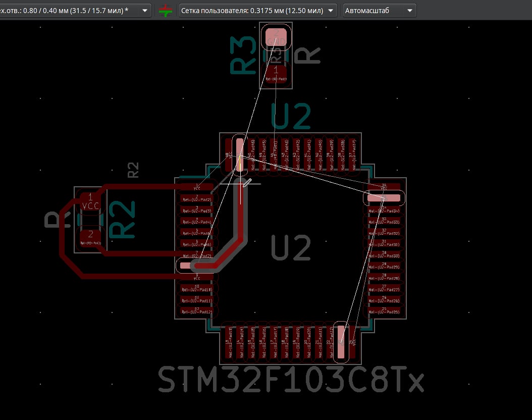Select pad Net-(U2-Pad3)

pos(197,209)
